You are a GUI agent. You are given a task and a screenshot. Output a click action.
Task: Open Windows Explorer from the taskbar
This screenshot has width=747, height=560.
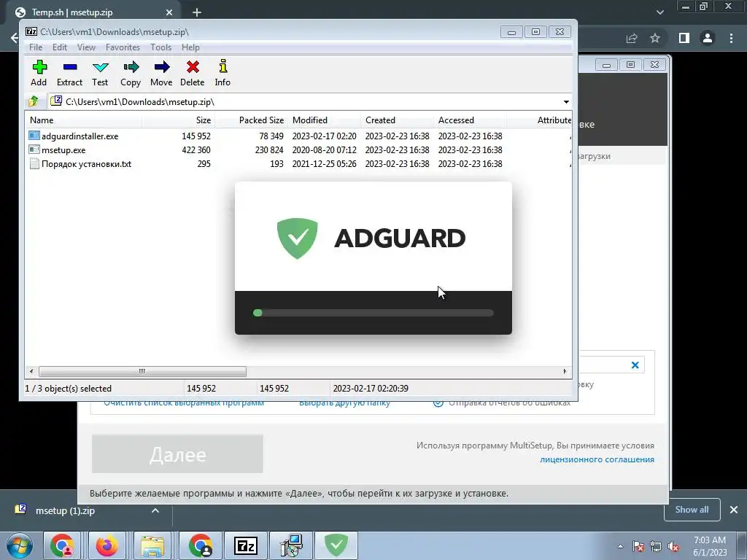152,545
